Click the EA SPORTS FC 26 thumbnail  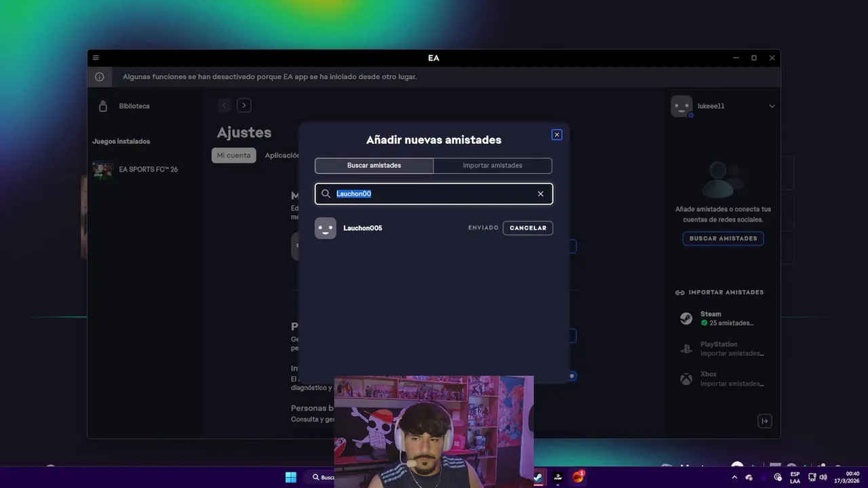tap(102, 170)
